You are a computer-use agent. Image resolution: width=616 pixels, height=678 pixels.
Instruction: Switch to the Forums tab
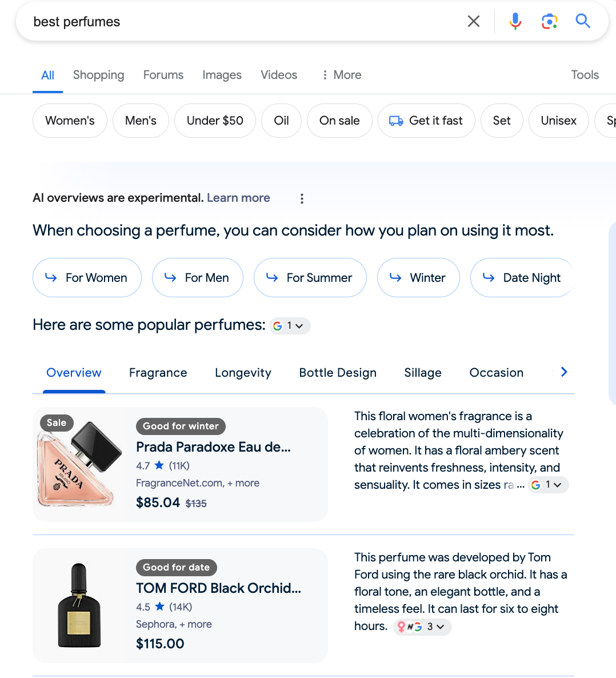point(163,75)
